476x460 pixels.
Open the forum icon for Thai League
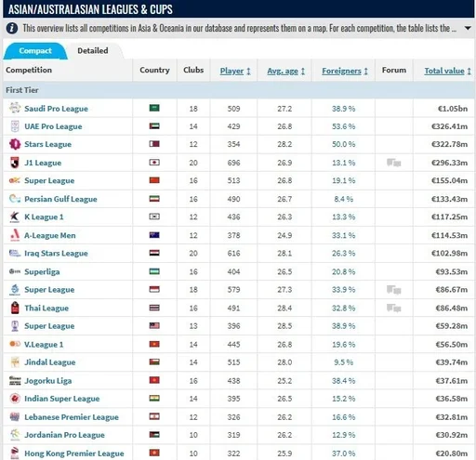pyautogui.click(x=394, y=308)
